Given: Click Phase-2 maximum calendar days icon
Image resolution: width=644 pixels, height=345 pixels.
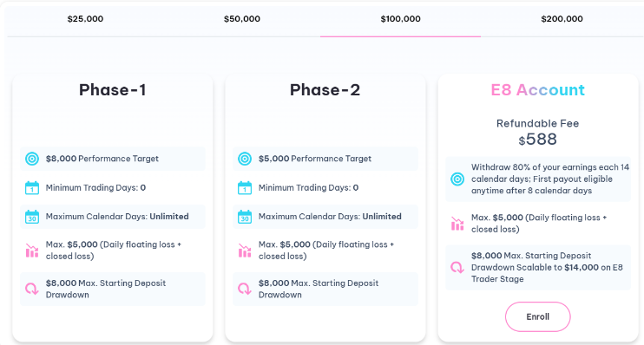Looking at the screenshot, I should (x=245, y=217).
